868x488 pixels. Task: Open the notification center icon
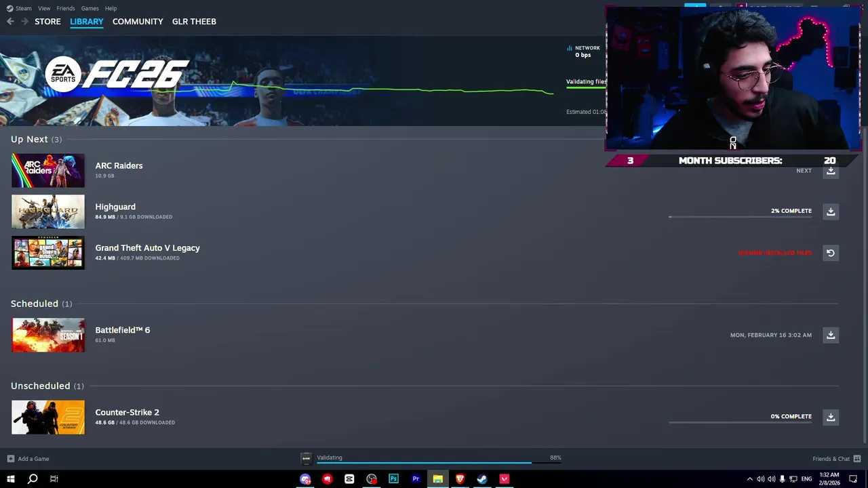point(853,479)
